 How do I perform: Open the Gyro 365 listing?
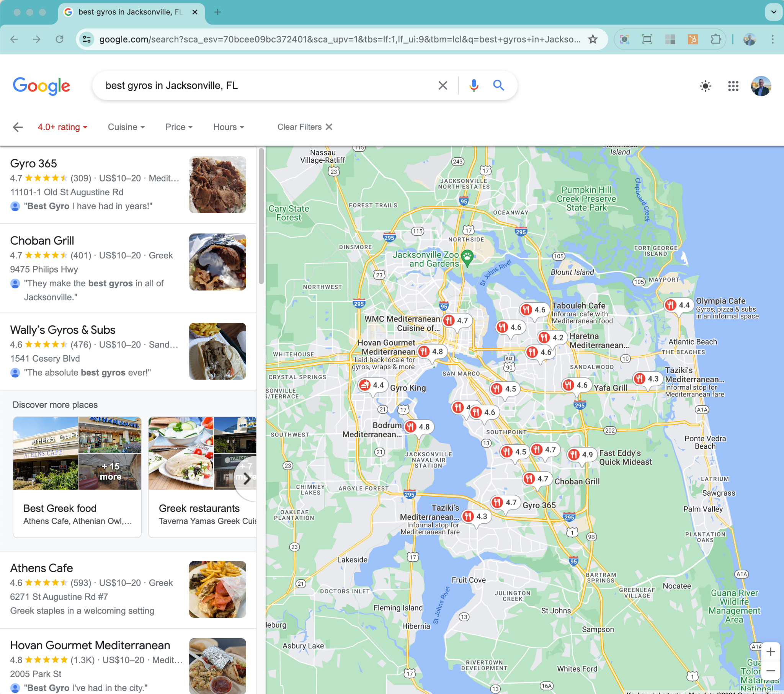[128, 185]
